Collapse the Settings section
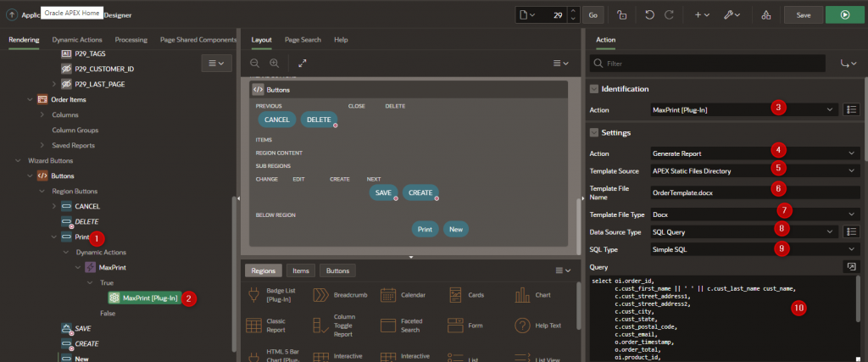This screenshot has height=362, width=868. point(594,133)
